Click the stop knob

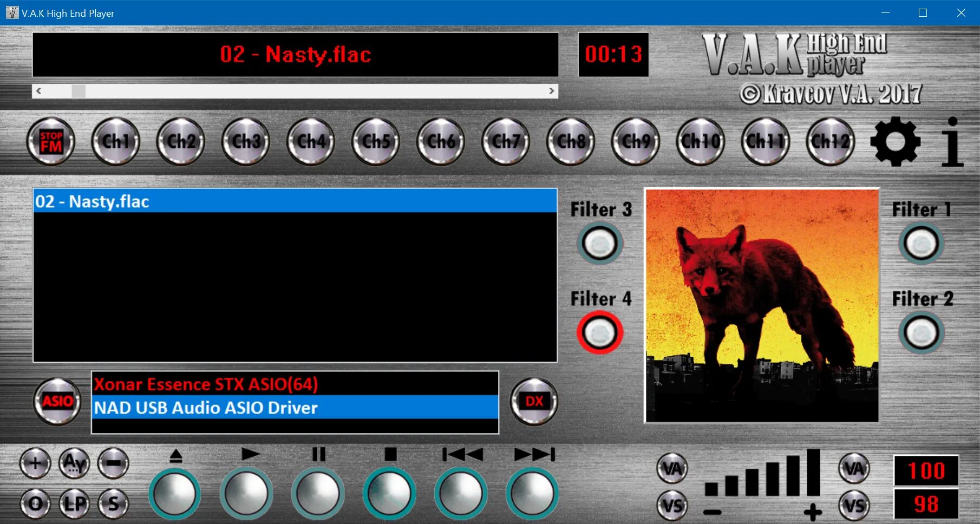coord(389,494)
